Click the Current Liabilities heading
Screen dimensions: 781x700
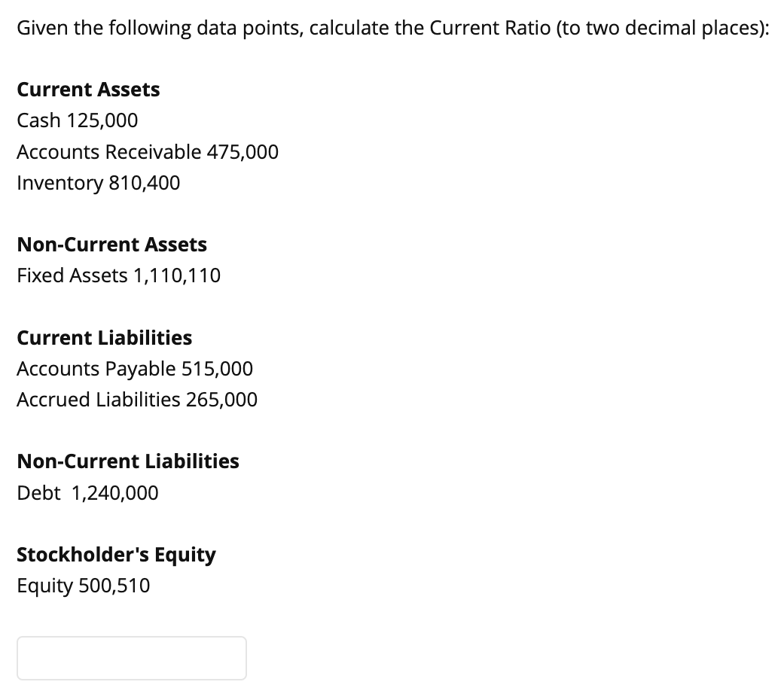[x=105, y=337]
